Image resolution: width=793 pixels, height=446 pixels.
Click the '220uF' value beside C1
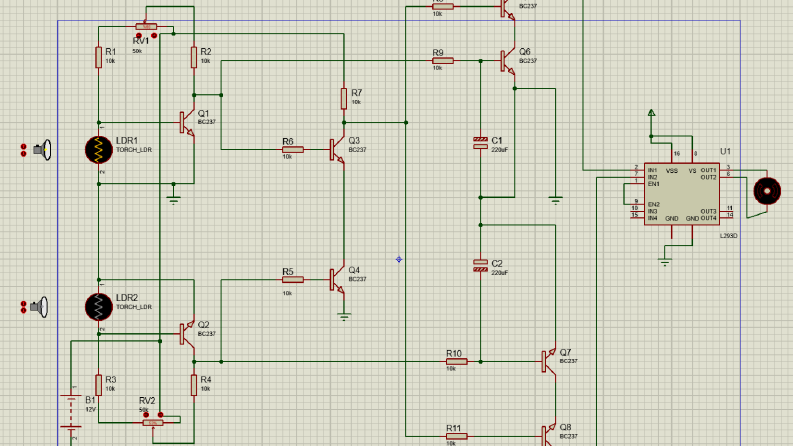pyautogui.click(x=500, y=150)
